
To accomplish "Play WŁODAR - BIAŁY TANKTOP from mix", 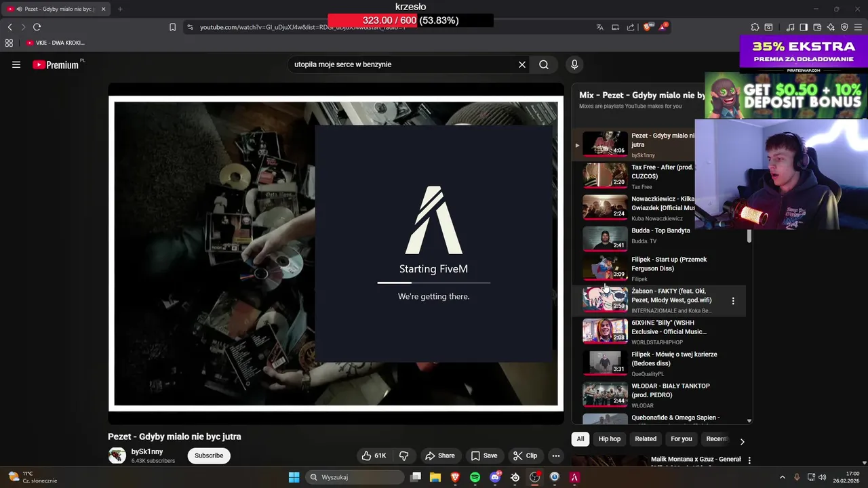I will tap(658, 395).
